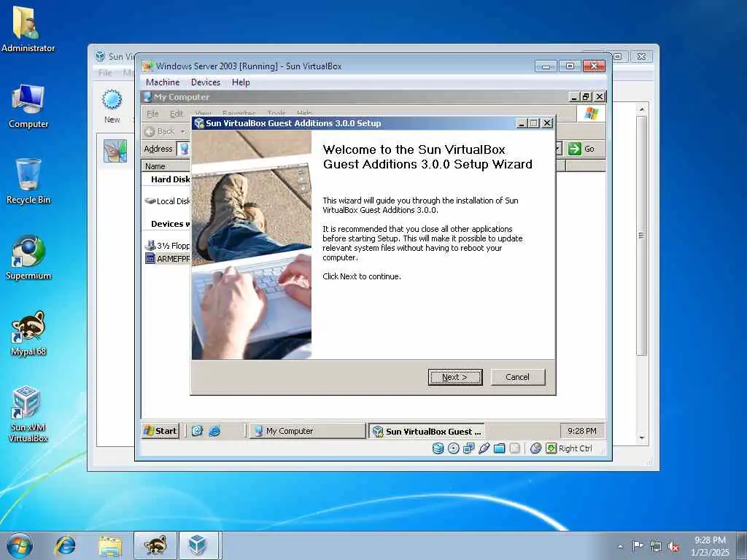Click the guest clock showing 9:28 PM
747x560 pixels.
pos(581,431)
